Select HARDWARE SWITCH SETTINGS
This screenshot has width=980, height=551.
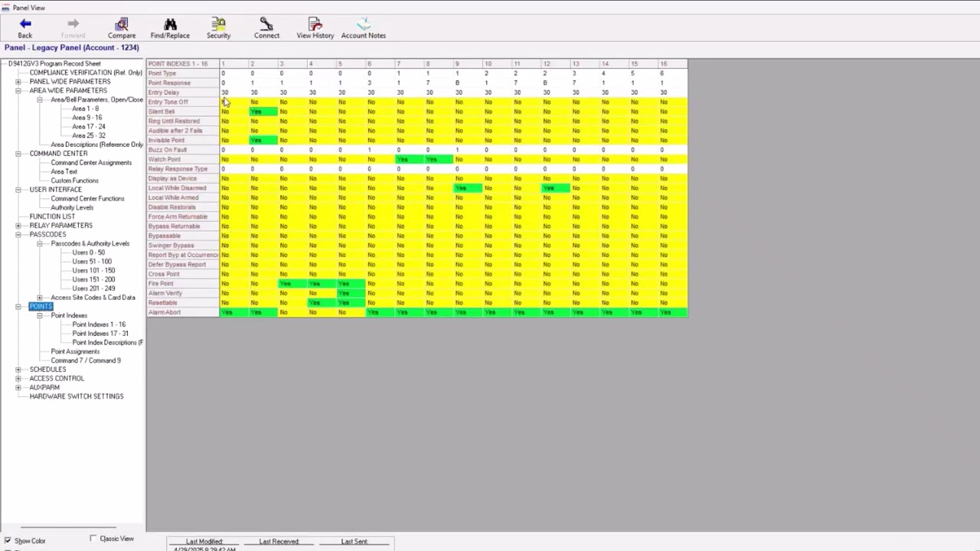click(77, 396)
